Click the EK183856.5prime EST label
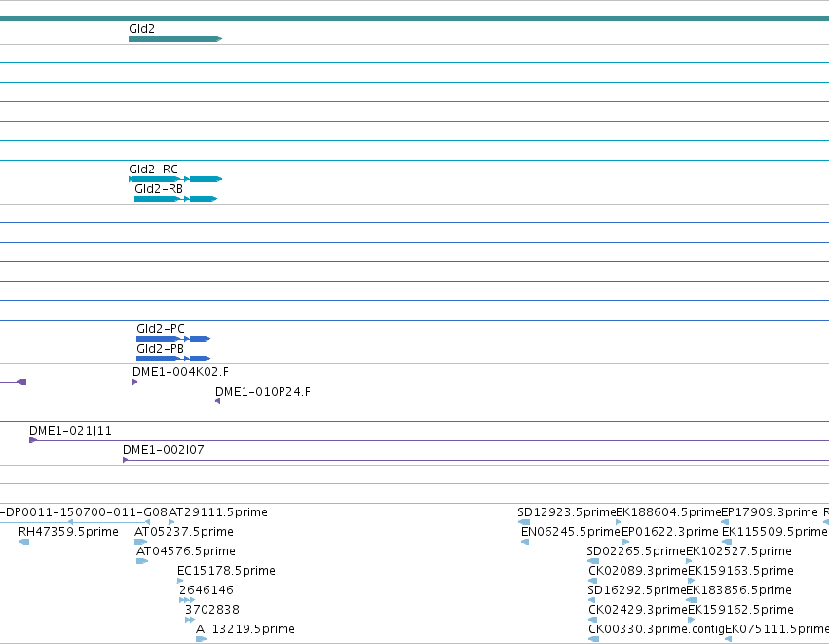The image size is (829, 644). 738,590
